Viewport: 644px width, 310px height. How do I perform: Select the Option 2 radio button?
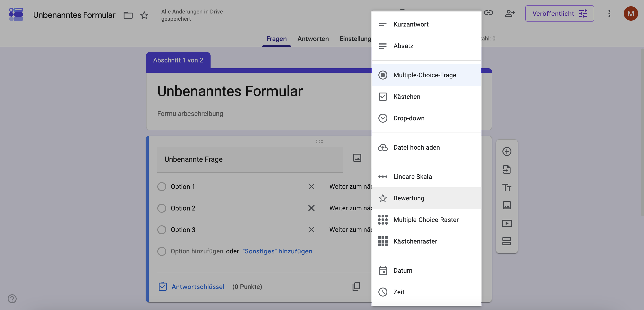(x=162, y=208)
